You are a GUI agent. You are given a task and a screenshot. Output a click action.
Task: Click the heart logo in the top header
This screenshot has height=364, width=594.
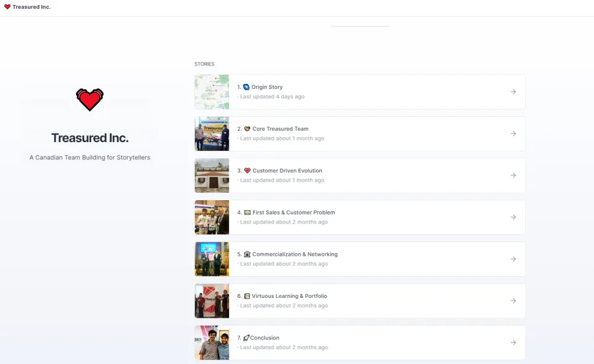[x=7, y=7]
